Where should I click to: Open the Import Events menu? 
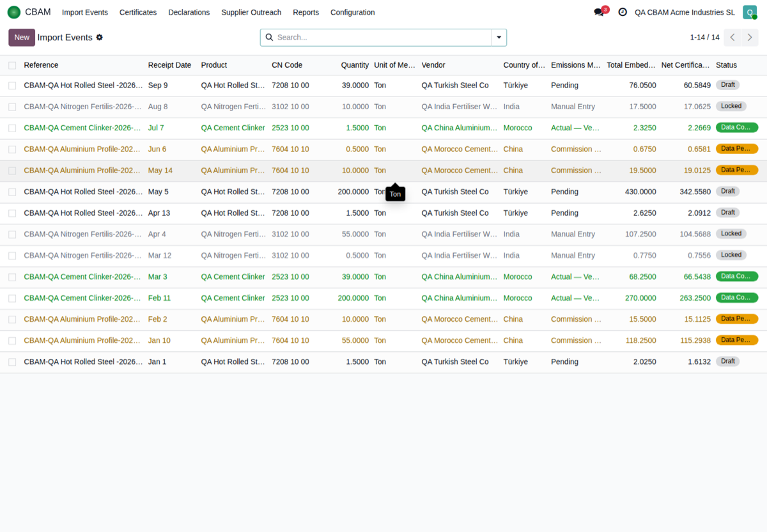click(85, 12)
